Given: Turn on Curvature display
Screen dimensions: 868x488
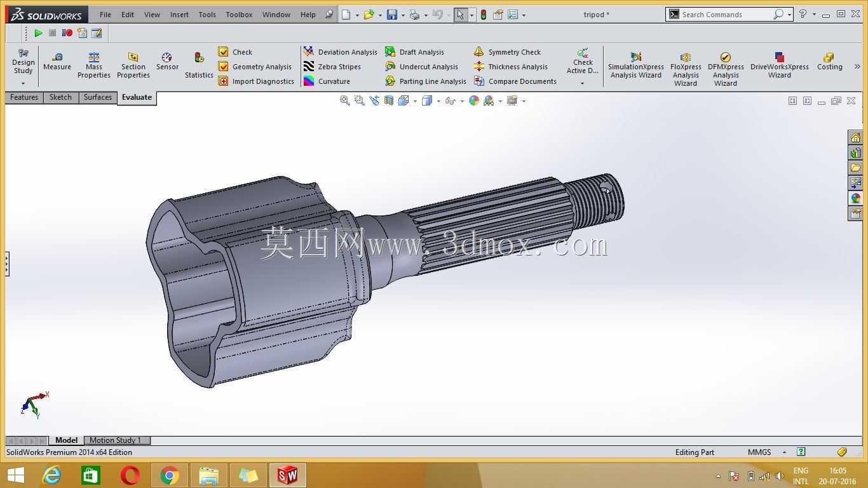Looking at the screenshot, I should point(327,81).
